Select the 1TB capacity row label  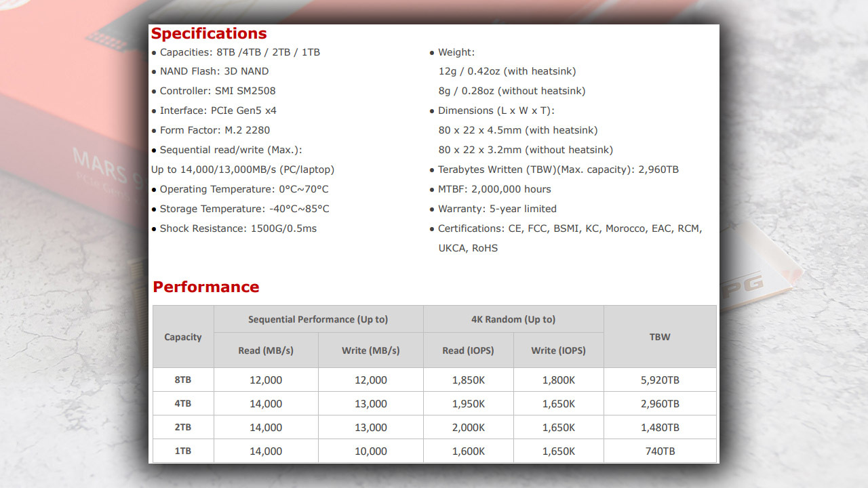(x=183, y=451)
